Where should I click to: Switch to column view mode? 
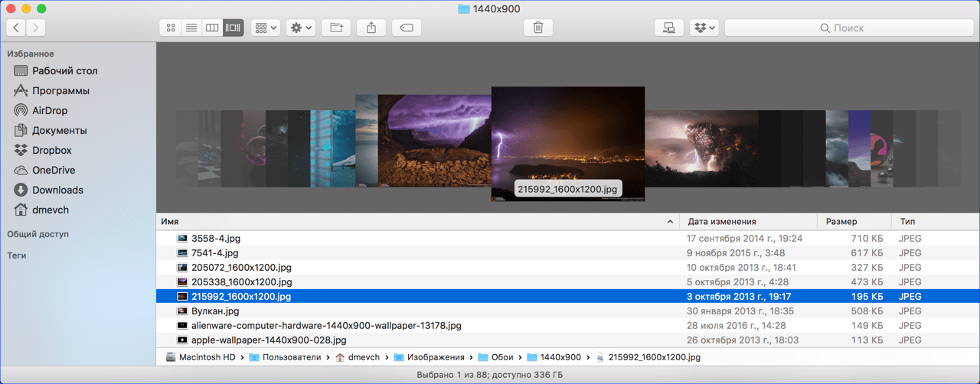[212, 28]
